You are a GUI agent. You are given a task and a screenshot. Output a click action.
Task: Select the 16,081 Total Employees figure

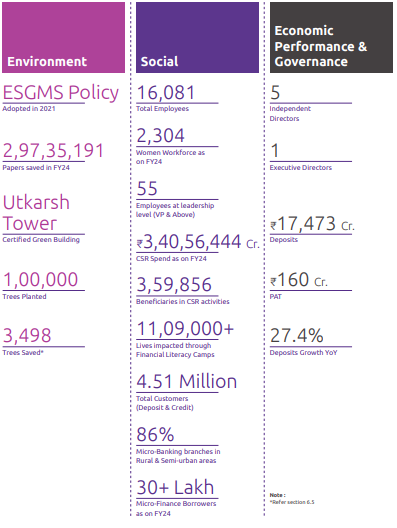pyautogui.click(x=166, y=93)
